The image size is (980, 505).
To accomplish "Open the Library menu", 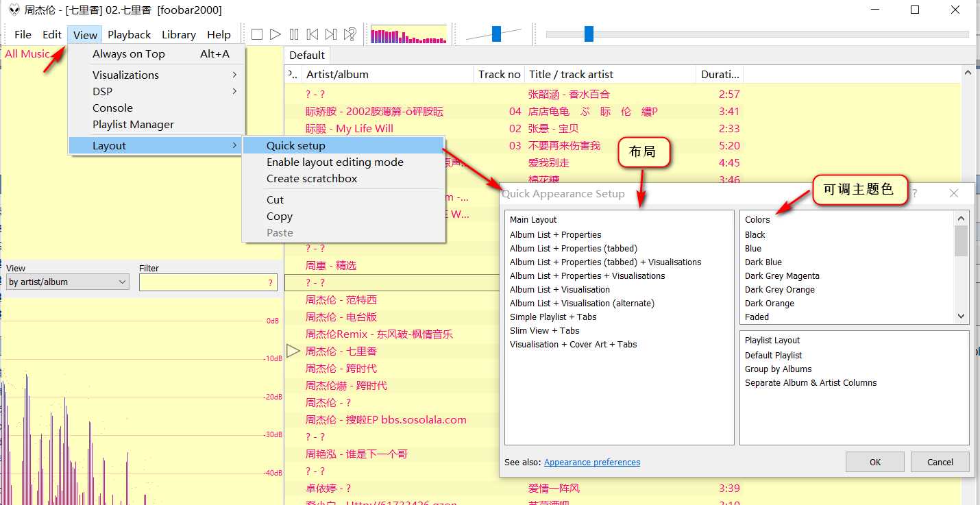I will [x=179, y=34].
